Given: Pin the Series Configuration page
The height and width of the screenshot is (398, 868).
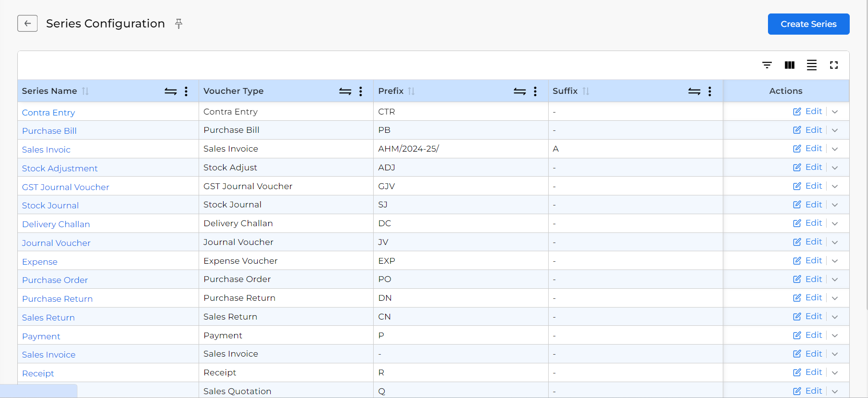Looking at the screenshot, I should tap(179, 24).
